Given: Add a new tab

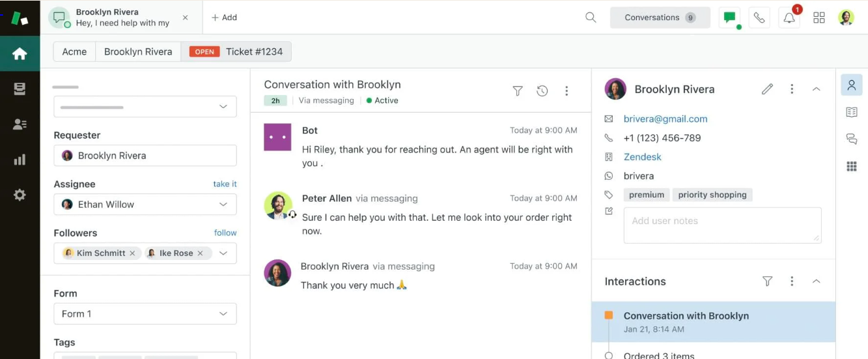Looking at the screenshot, I should pyautogui.click(x=224, y=18).
